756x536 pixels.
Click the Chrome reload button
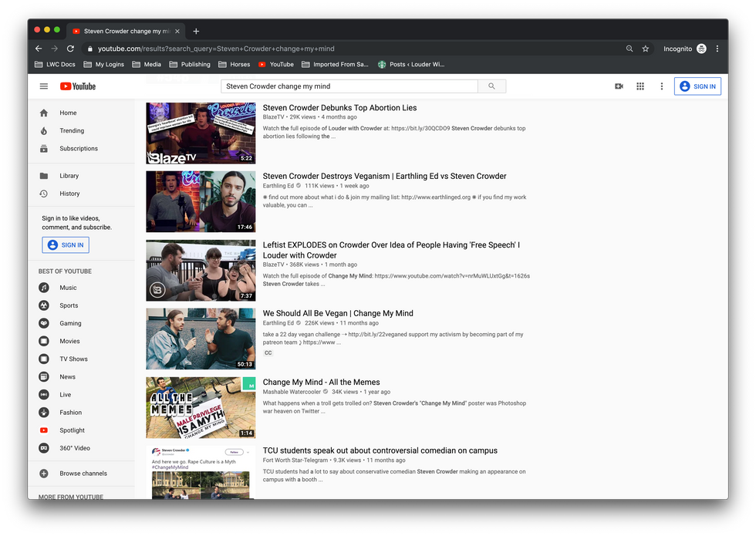click(70, 49)
